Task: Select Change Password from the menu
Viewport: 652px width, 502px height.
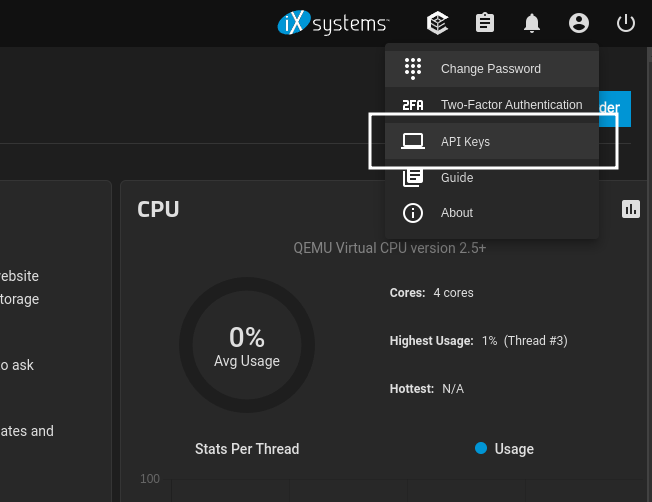Action: click(x=490, y=69)
